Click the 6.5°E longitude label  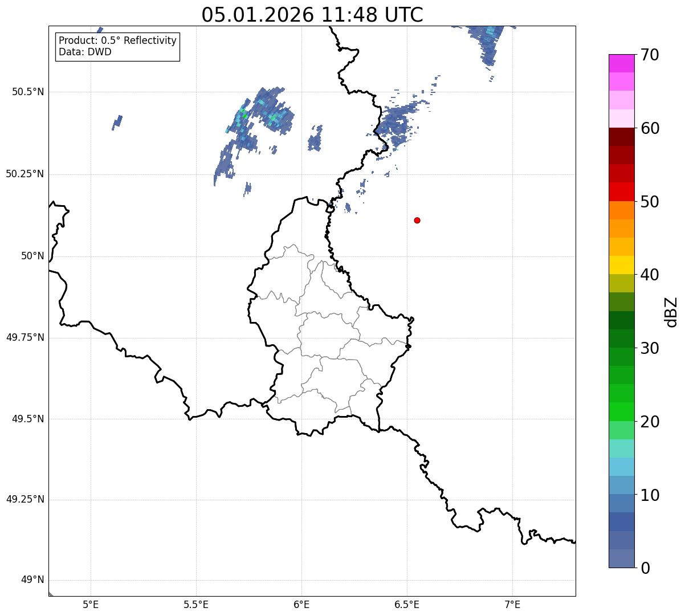pyautogui.click(x=407, y=605)
